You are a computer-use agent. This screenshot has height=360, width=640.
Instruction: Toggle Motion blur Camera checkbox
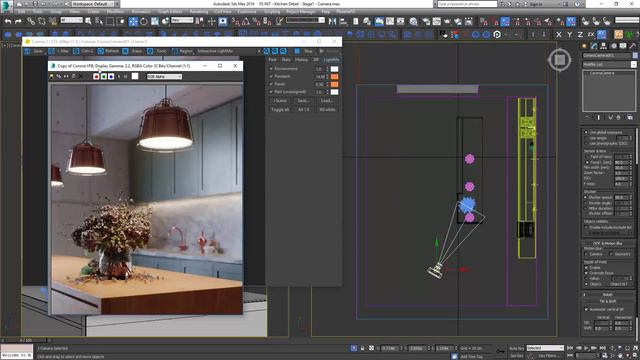587,254
